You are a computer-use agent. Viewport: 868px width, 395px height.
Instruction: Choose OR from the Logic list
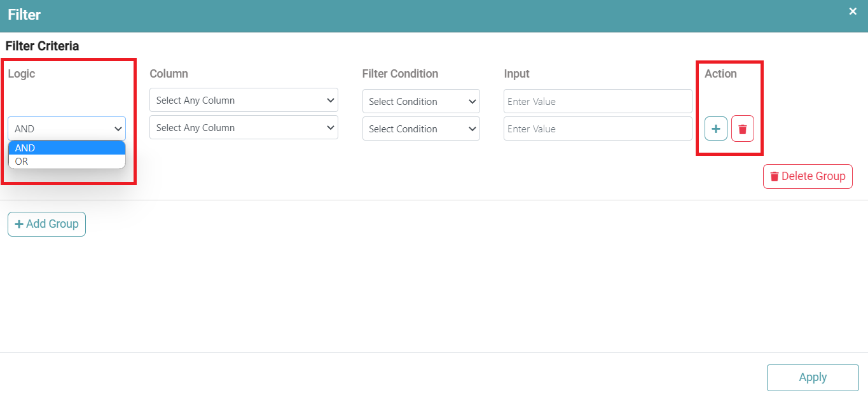click(67, 162)
